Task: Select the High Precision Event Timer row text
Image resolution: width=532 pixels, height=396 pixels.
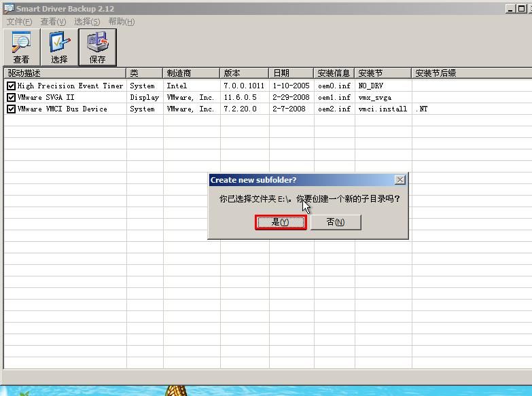Action: (x=70, y=86)
